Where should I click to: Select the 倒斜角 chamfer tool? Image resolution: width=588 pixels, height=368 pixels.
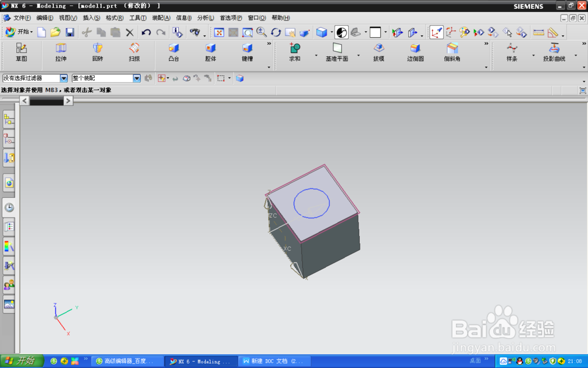coord(452,52)
